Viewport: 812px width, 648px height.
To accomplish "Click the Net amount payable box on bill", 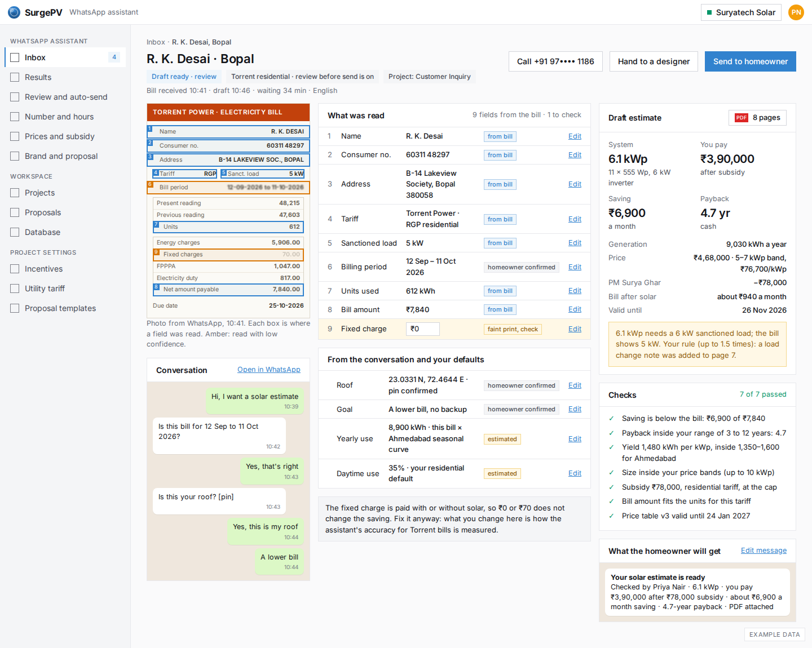I will [228, 290].
